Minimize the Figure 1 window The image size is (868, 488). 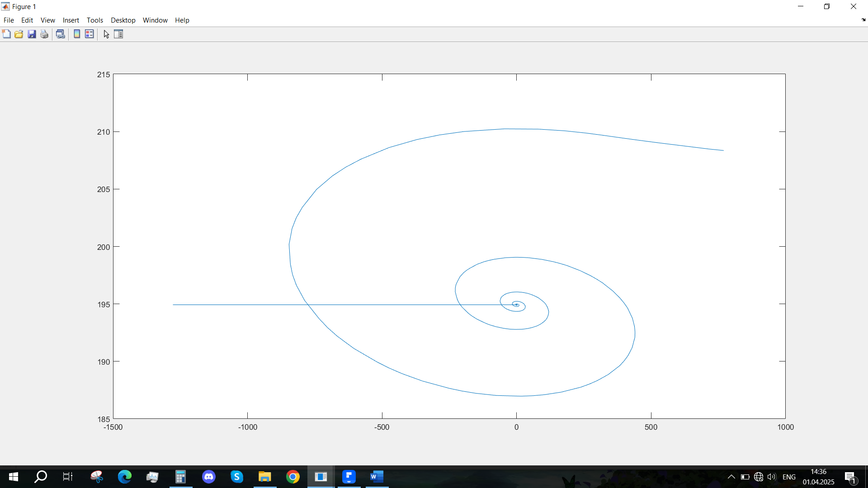pos(801,6)
